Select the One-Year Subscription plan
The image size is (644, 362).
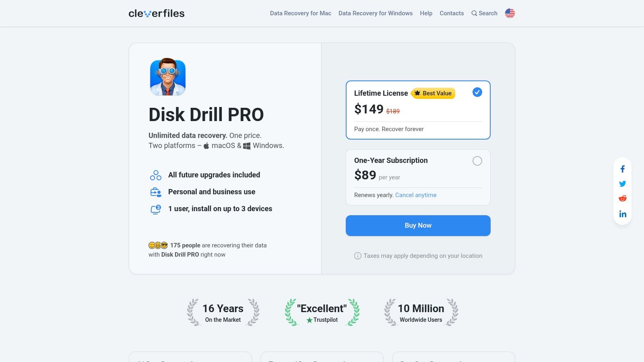tap(477, 161)
